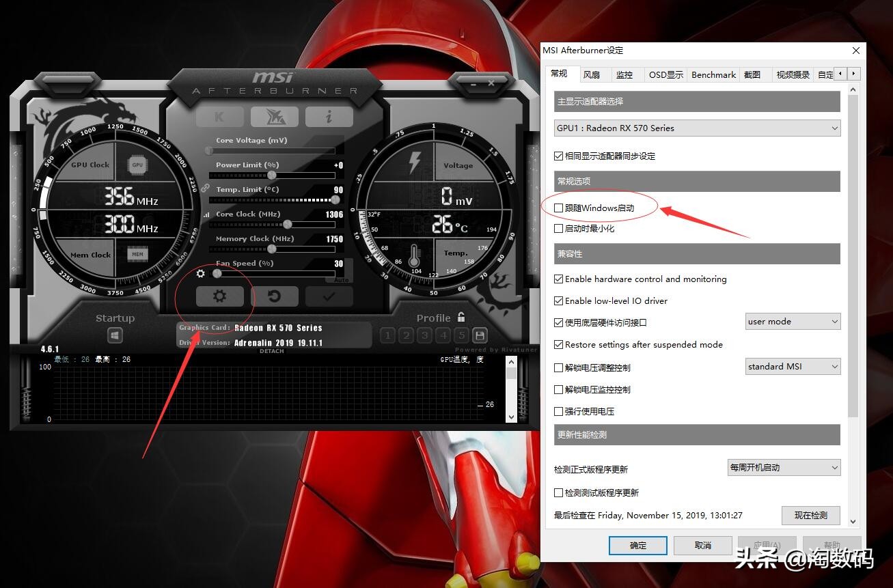Click the '取消' button

coord(702,545)
